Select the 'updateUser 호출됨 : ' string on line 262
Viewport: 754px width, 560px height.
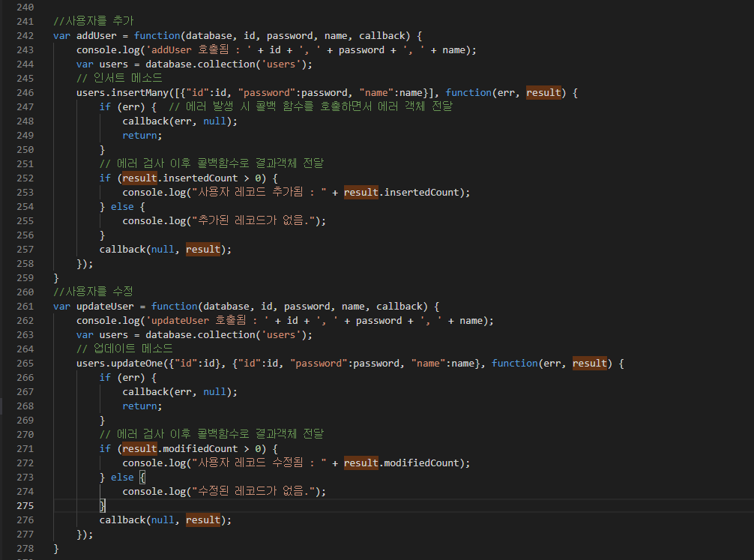click(208, 320)
